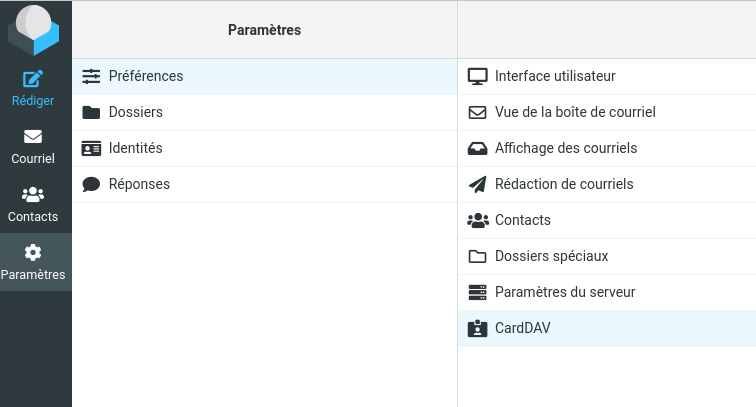Open Dossiers spéciaux preferences

(x=551, y=256)
